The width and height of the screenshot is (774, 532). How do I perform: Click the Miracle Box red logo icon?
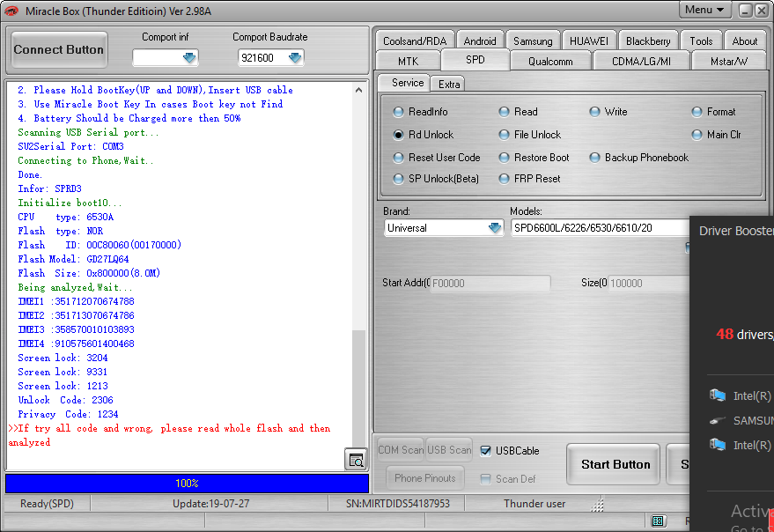pyautogui.click(x=11, y=11)
